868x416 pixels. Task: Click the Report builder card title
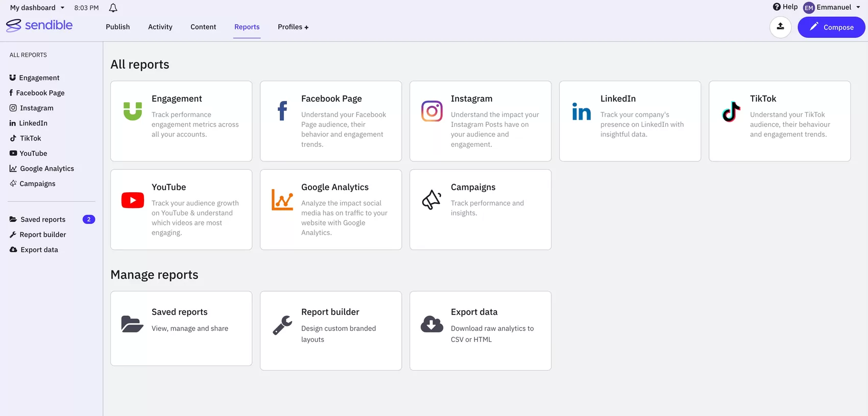coord(330,312)
